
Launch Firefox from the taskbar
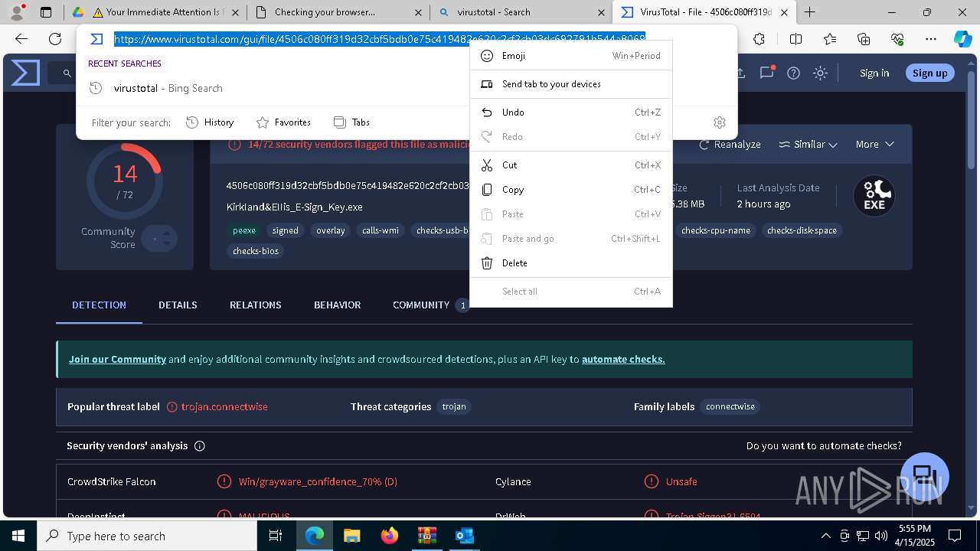pyautogui.click(x=389, y=536)
